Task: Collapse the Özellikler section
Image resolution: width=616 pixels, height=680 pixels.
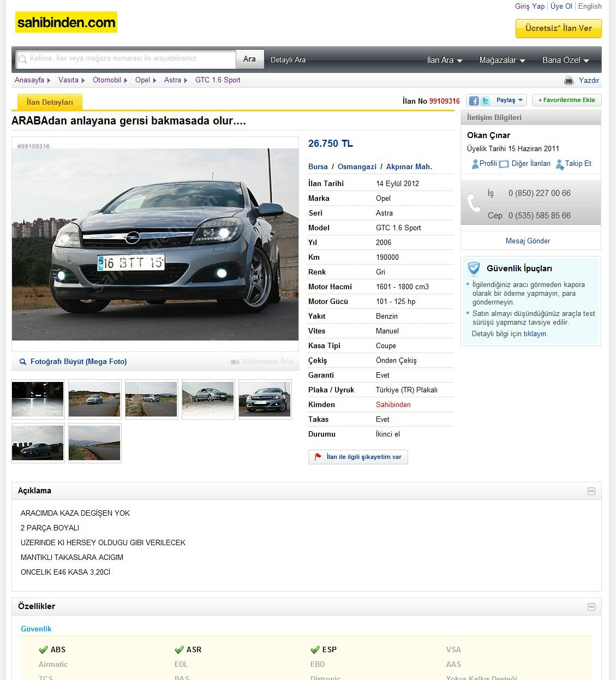Action: click(x=591, y=607)
